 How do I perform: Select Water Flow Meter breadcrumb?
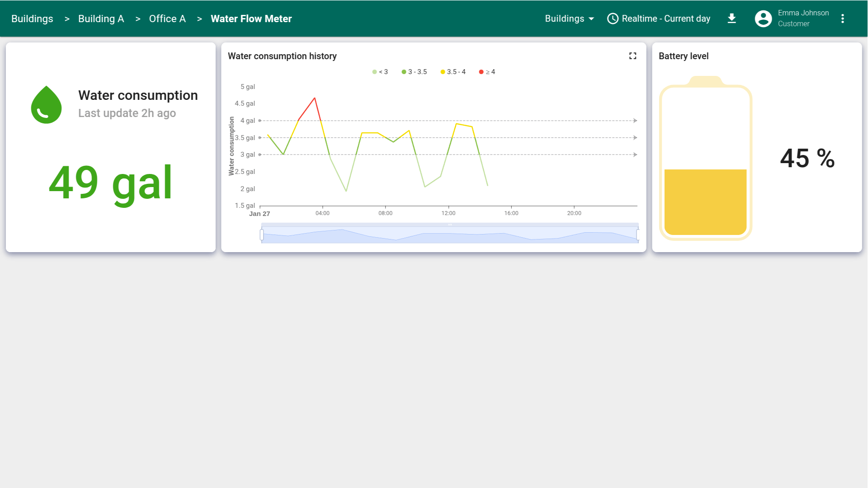(x=251, y=19)
